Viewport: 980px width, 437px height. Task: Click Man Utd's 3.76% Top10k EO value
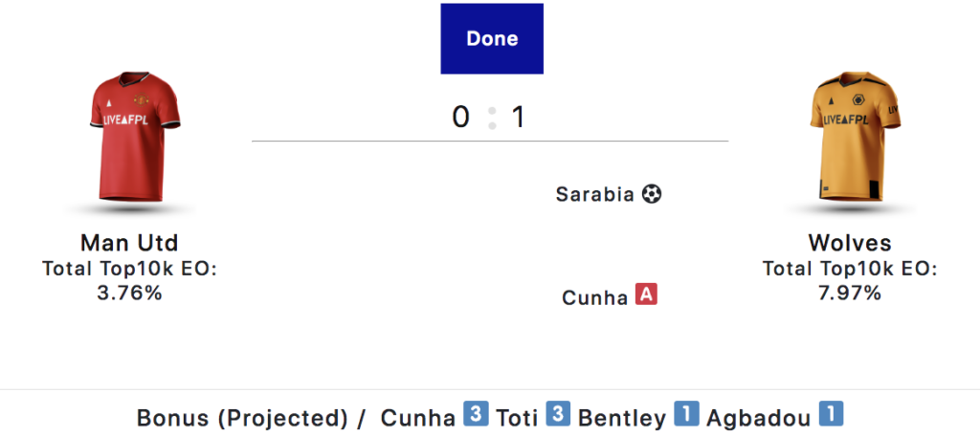point(130,293)
